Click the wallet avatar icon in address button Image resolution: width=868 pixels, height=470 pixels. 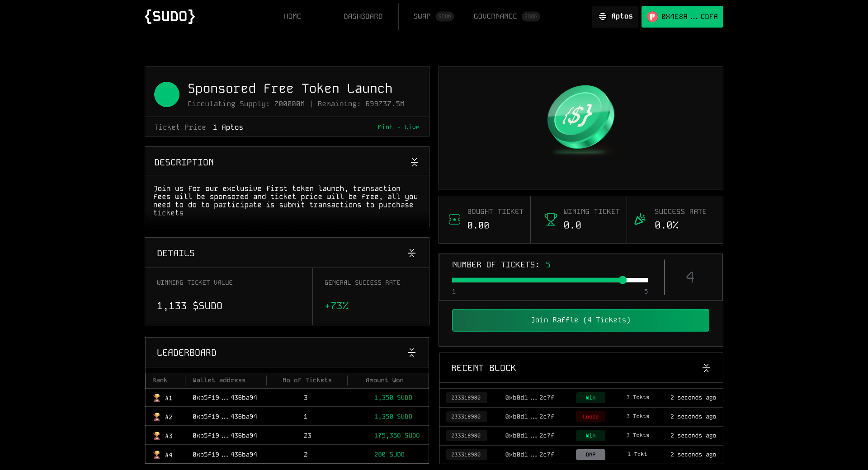[x=652, y=17]
